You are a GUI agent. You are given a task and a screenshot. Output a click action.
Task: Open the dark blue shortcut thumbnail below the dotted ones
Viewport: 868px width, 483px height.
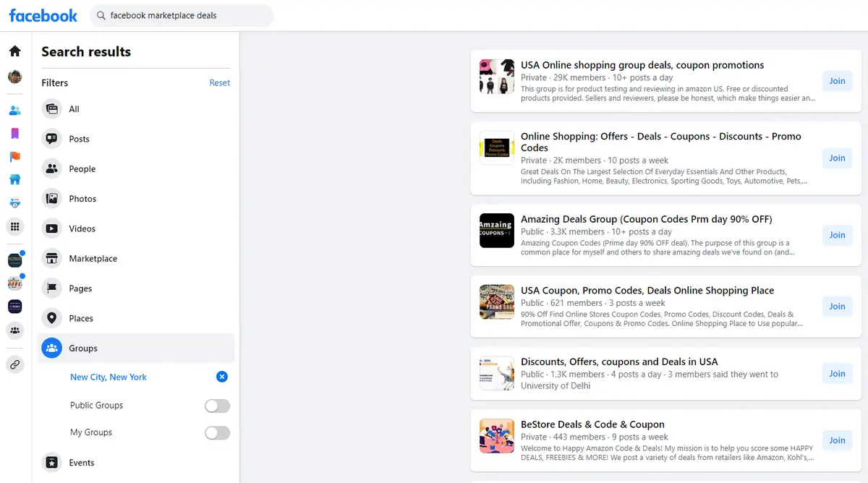point(14,307)
